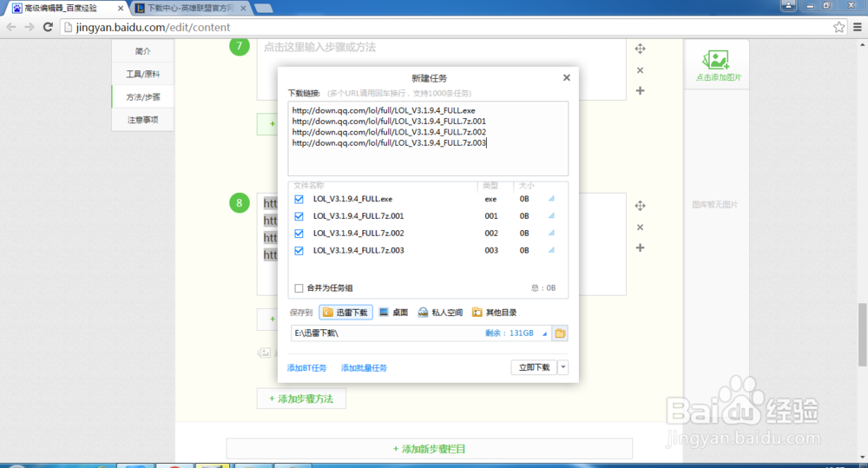868x468 pixels.
Task: Click the address bar URL
Action: [x=153, y=27]
